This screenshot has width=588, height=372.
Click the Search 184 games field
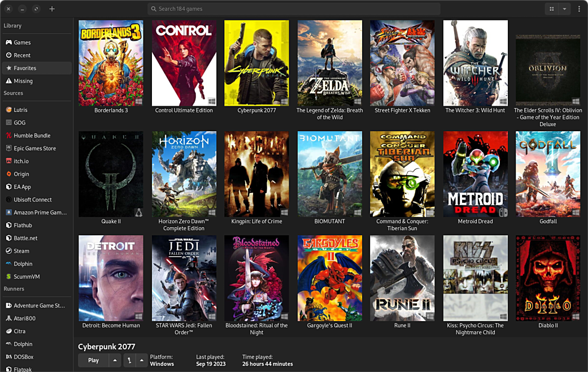[294, 9]
